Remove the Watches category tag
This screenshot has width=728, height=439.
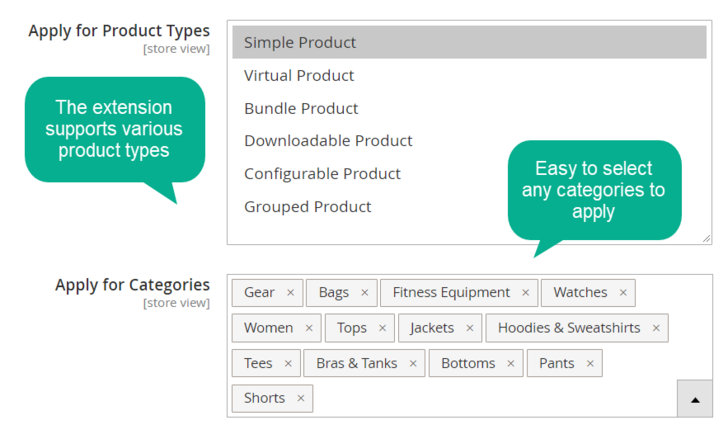tap(623, 293)
